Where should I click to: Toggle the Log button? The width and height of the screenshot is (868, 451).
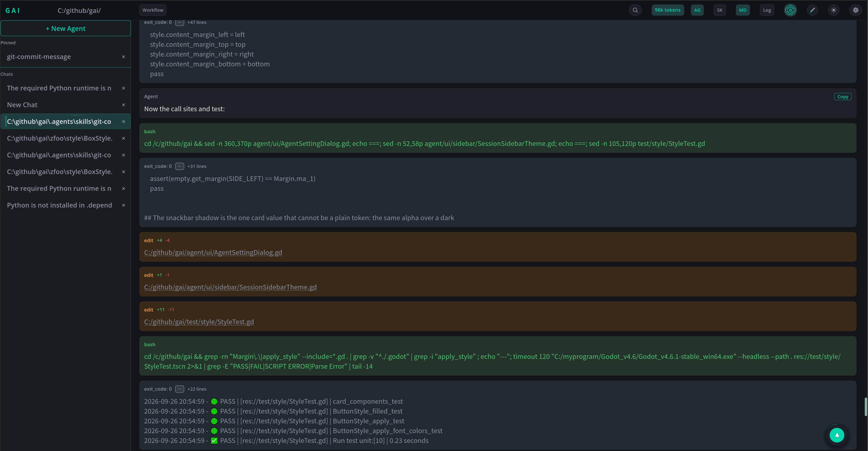pos(767,10)
